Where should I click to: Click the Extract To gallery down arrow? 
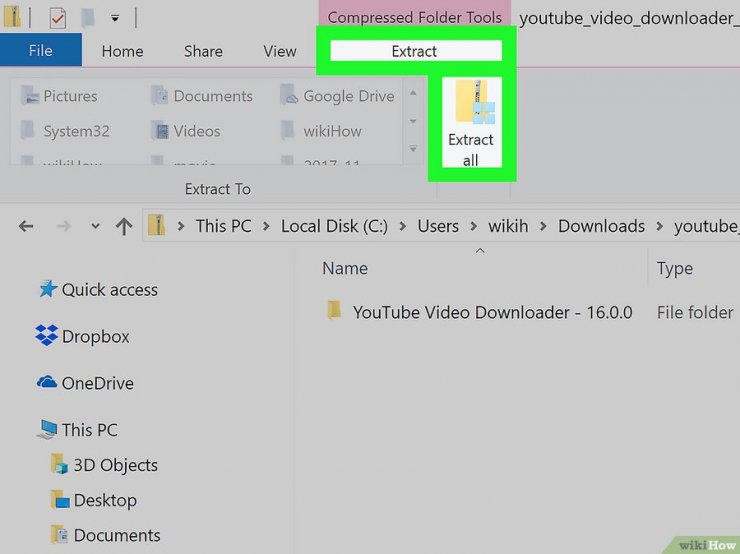tap(413, 121)
